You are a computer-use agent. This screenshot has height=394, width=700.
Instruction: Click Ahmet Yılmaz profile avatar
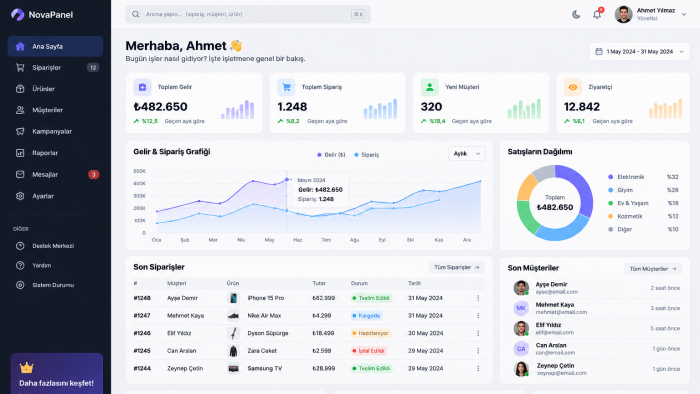pos(624,14)
